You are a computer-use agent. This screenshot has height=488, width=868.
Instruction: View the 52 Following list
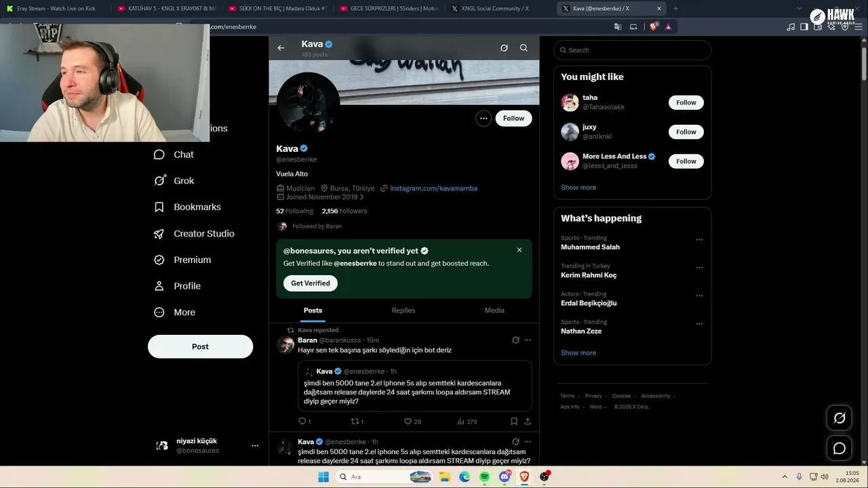click(x=294, y=211)
